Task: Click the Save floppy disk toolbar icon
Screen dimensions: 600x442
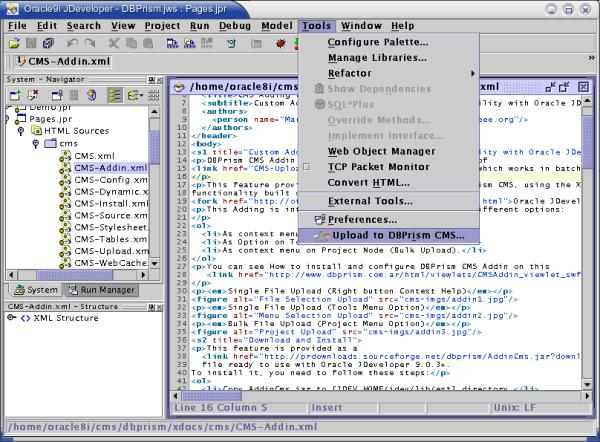Action: 31,43
